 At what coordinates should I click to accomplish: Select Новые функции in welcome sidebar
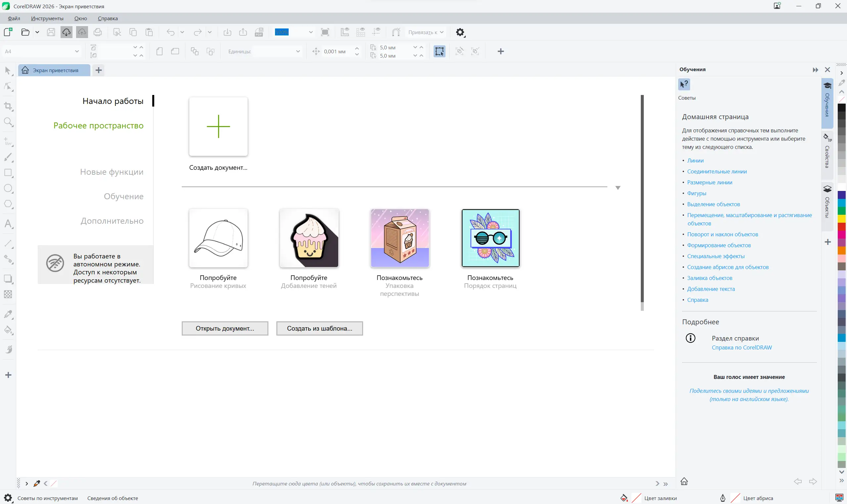pos(112,172)
